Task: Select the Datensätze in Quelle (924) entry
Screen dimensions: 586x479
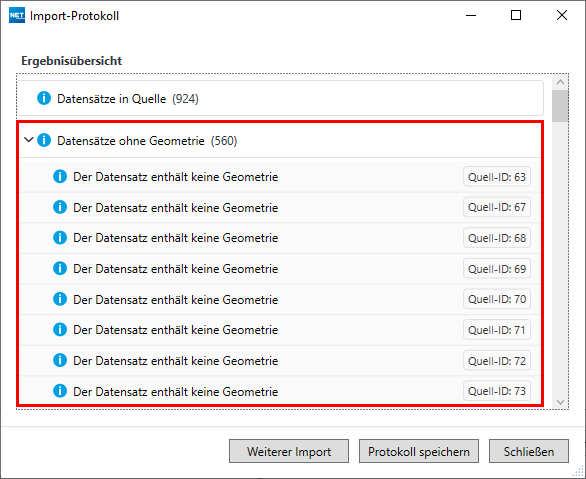Action: 280,98
